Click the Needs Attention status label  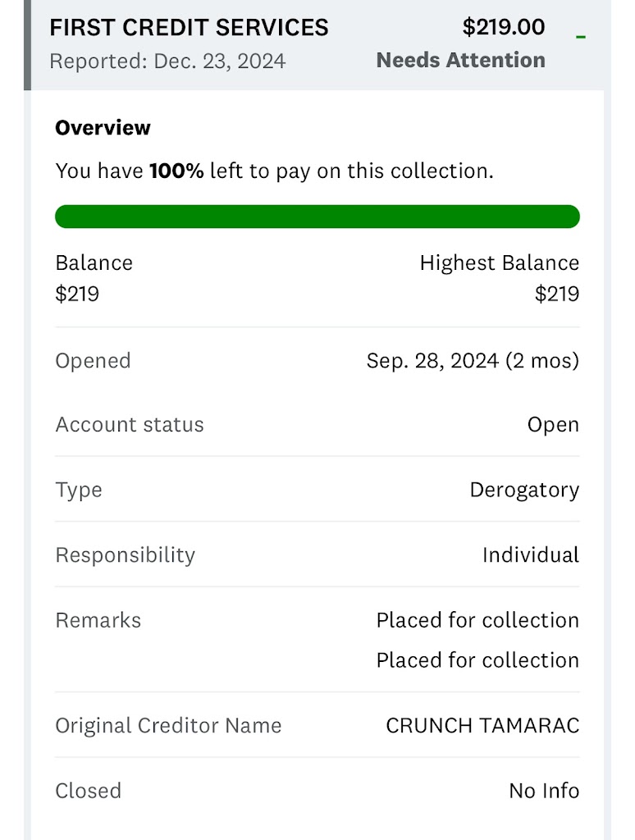(460, 60)
